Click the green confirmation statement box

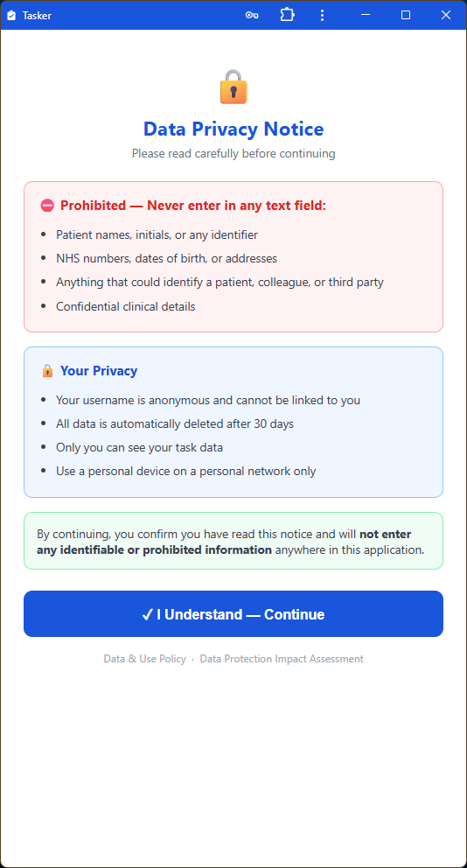click(233, 541)
